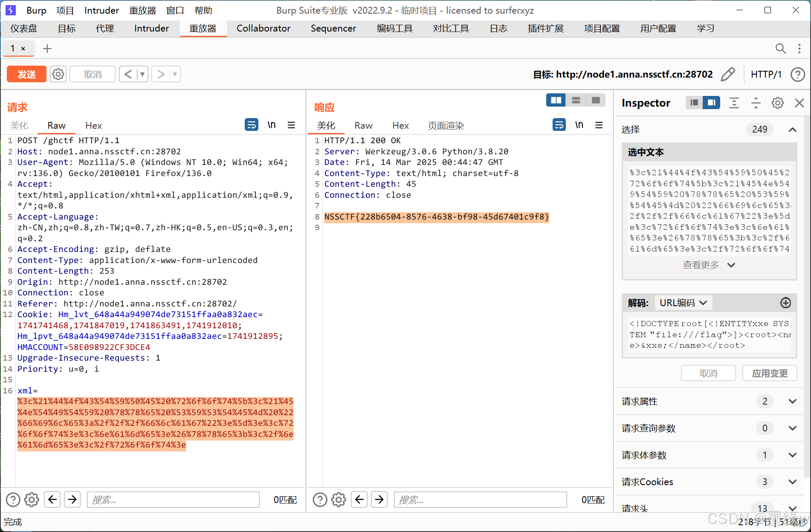
Task: Open the Sequencer tab
Action: point(333,28)
